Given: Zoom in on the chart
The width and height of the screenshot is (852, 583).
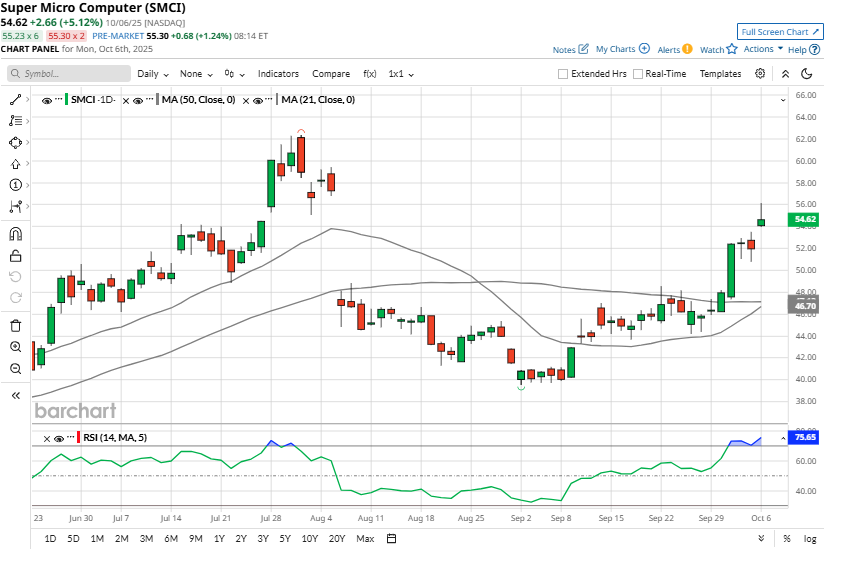Looking at the screenshot, I should pyautogui.click(x=15, y=347).
